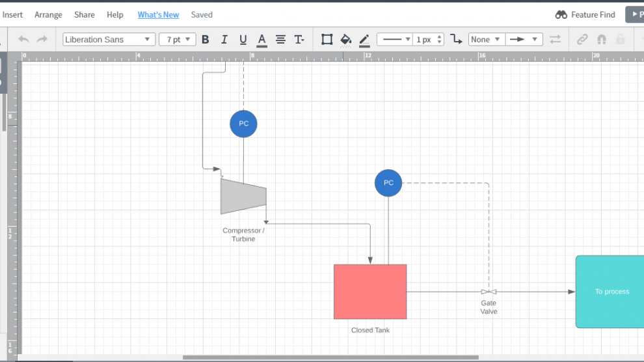644x362 pixels.
Task: Open the What's New link
Action: coord(158,15)
